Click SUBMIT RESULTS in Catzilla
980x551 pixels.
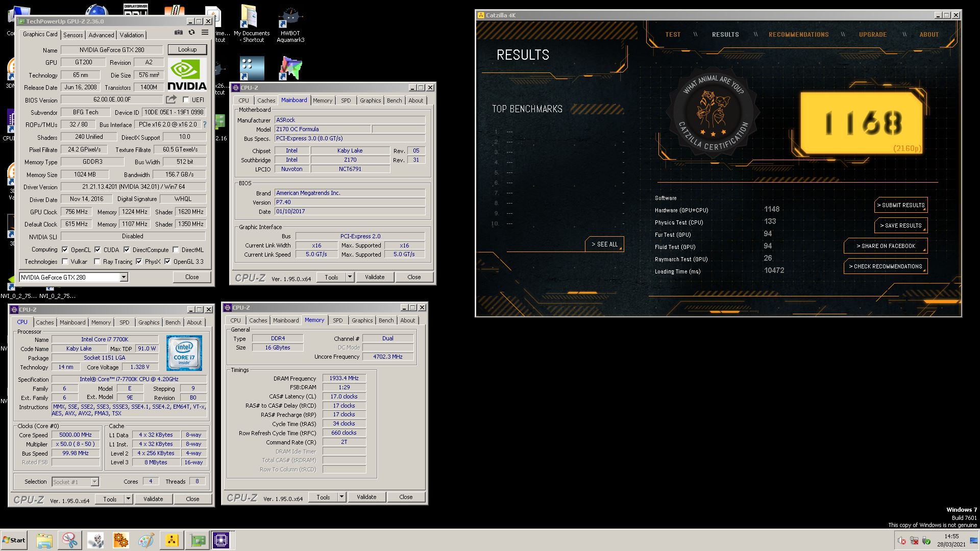point(901,205)
